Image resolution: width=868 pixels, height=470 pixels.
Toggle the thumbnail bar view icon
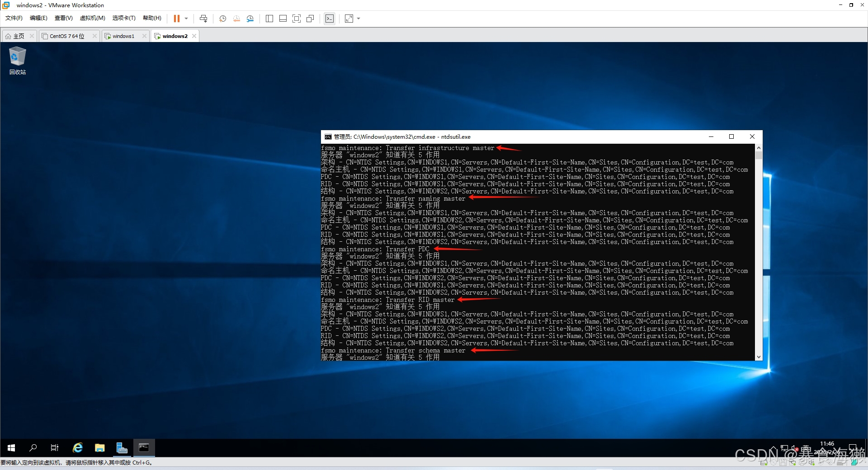(283, 19)
